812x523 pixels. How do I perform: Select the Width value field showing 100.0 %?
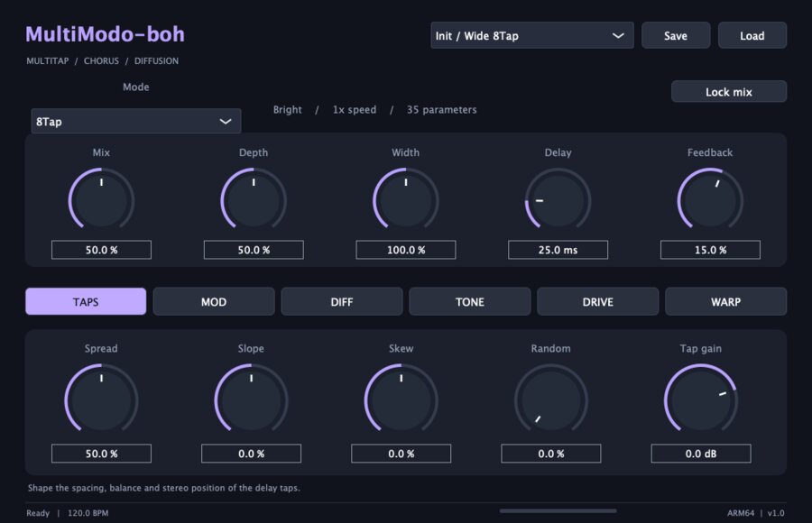click(x=406, y=250)
